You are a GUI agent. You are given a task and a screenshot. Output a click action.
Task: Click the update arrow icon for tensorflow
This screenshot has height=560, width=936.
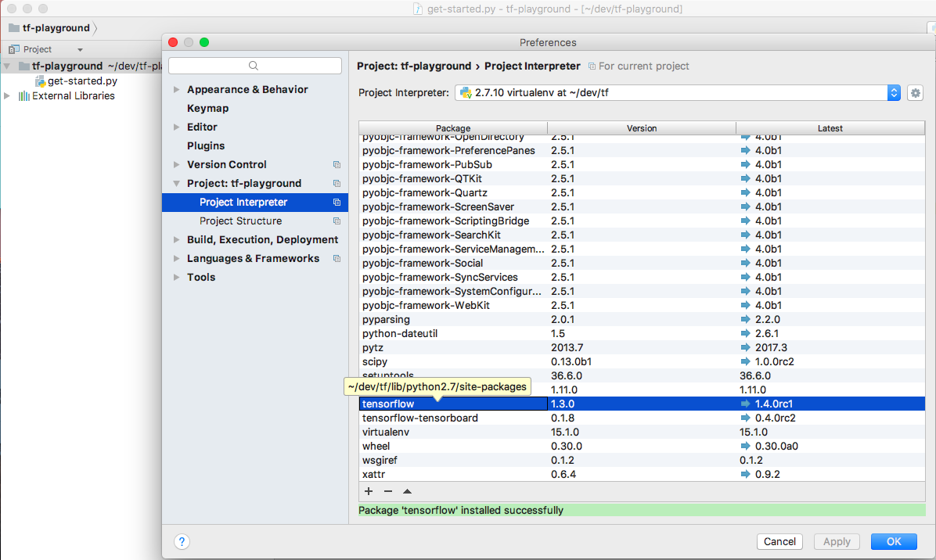(746, 404)
